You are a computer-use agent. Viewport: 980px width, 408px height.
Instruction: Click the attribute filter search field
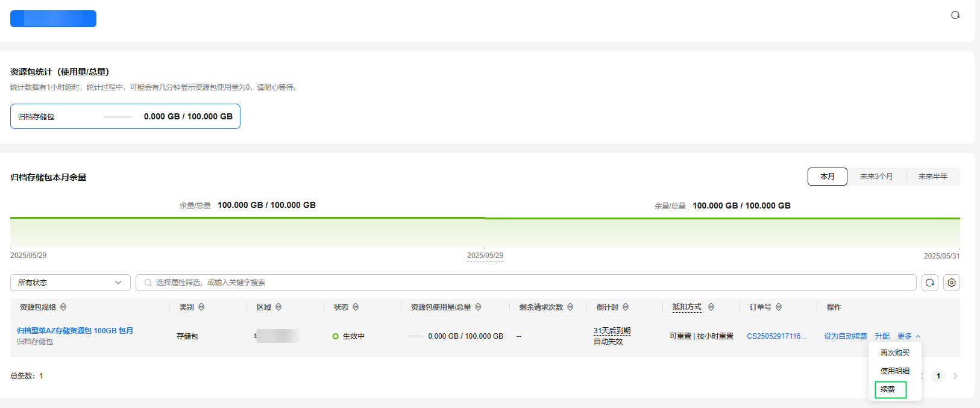click(526, 283)
